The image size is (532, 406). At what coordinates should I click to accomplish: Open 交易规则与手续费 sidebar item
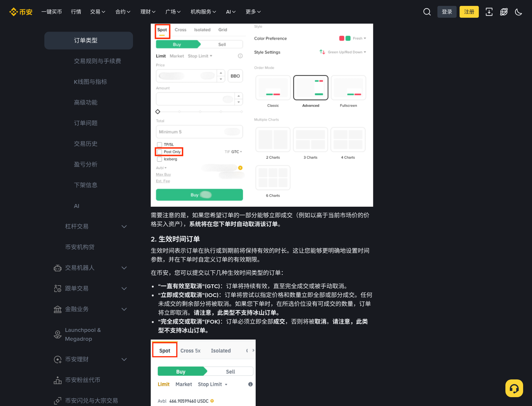tap(98, 61)
